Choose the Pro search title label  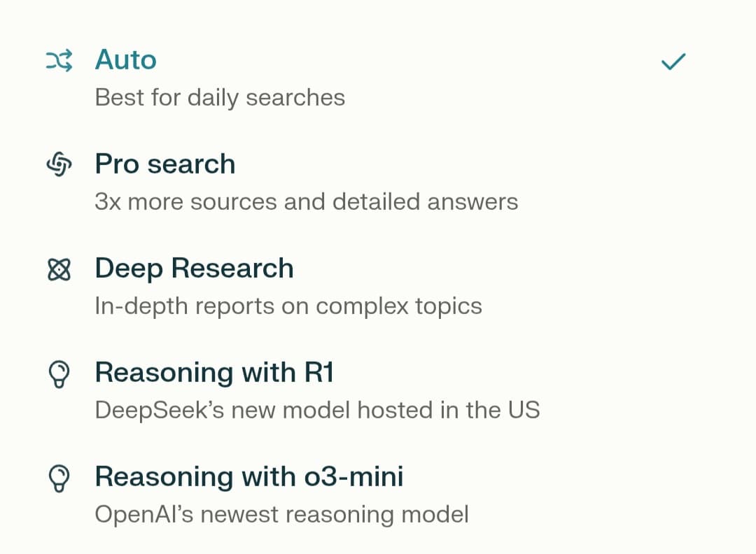165,164
